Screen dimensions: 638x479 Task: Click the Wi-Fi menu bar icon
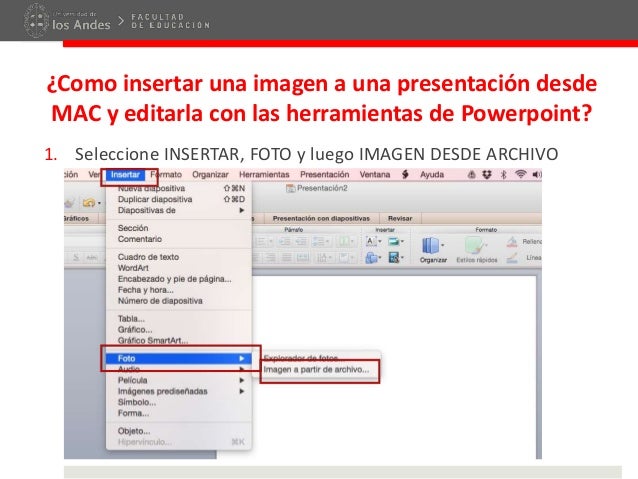pyautogui.click(x=520, y=175)
